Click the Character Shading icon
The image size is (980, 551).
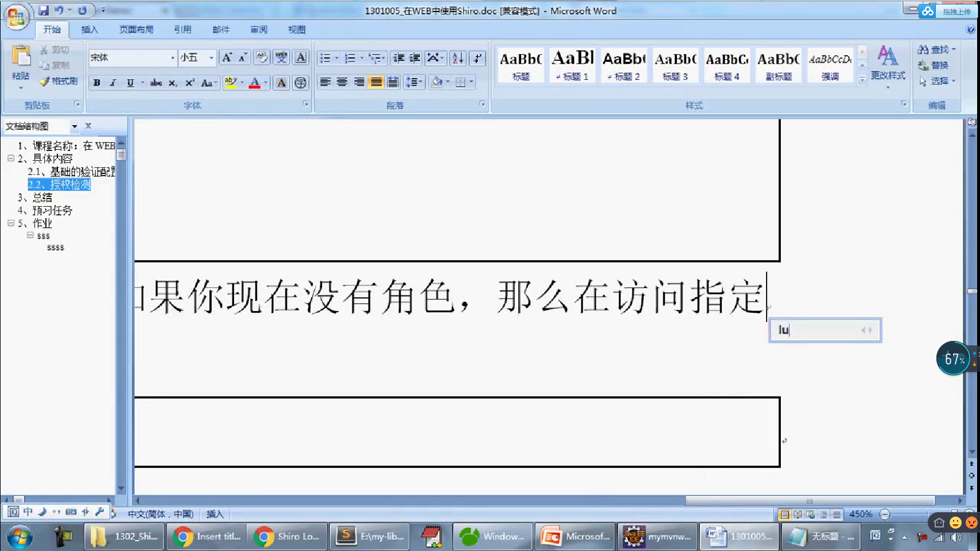281,83
